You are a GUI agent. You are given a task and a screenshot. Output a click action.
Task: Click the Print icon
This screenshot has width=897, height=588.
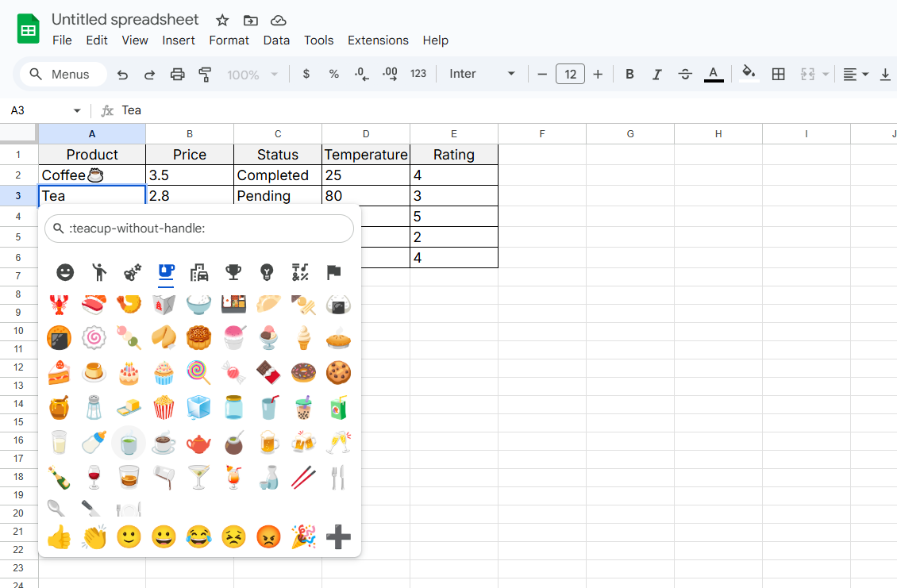tap(178, 74)
